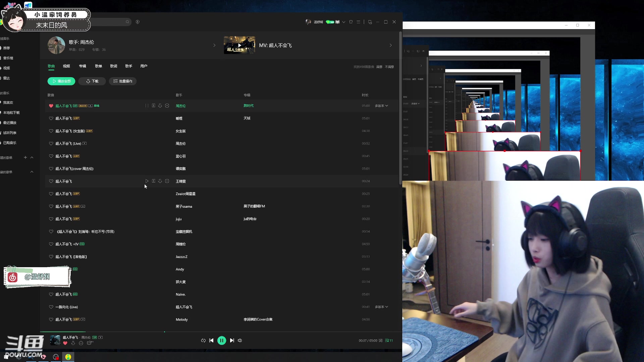
Task: Open the MV: 超人不会飞 card arrow
Action: pyautogui.click(x=390, y=45)
